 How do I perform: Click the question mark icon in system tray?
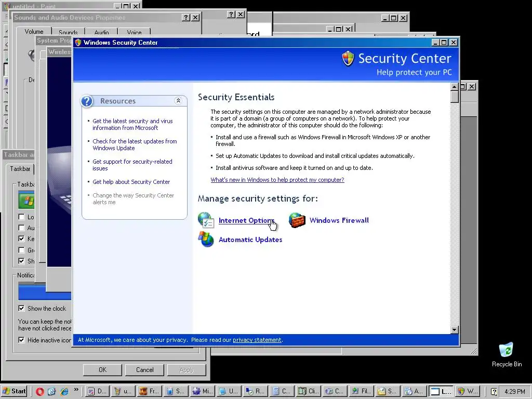coord(494,392)
